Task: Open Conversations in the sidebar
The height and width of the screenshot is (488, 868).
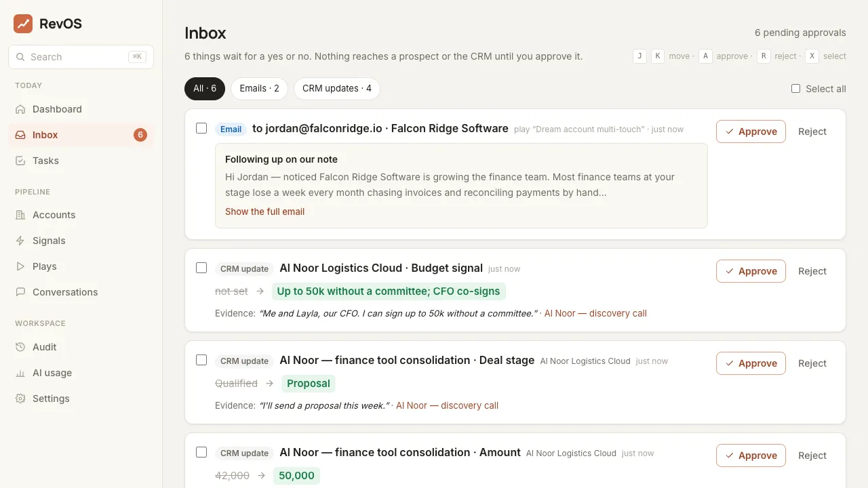Action: [x=81, y=292]
